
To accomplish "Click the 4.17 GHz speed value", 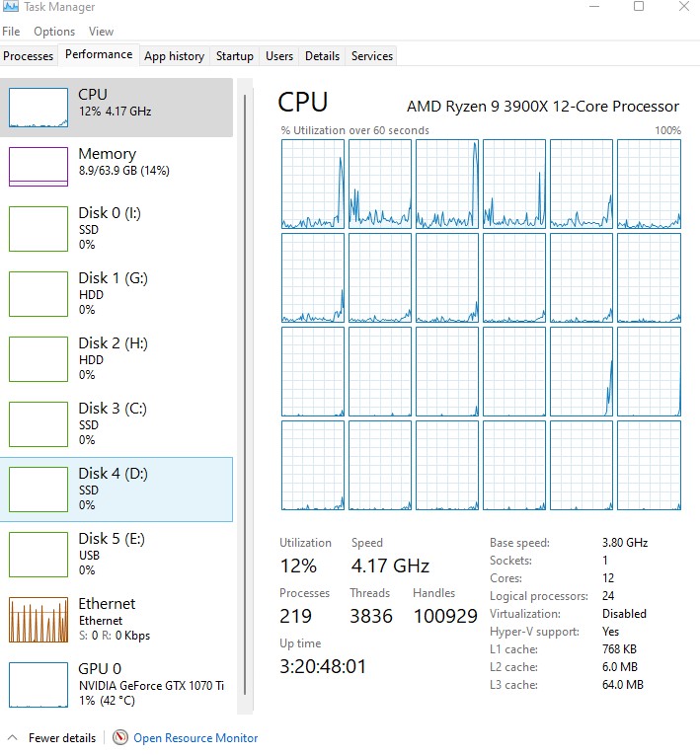I will coord(390,566).
